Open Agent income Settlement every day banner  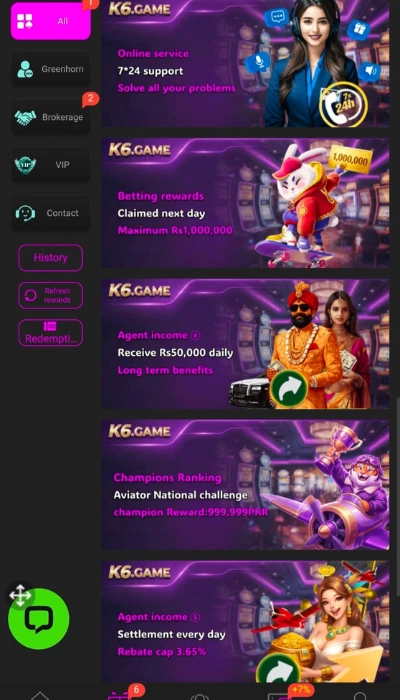[x=245, y=621]
